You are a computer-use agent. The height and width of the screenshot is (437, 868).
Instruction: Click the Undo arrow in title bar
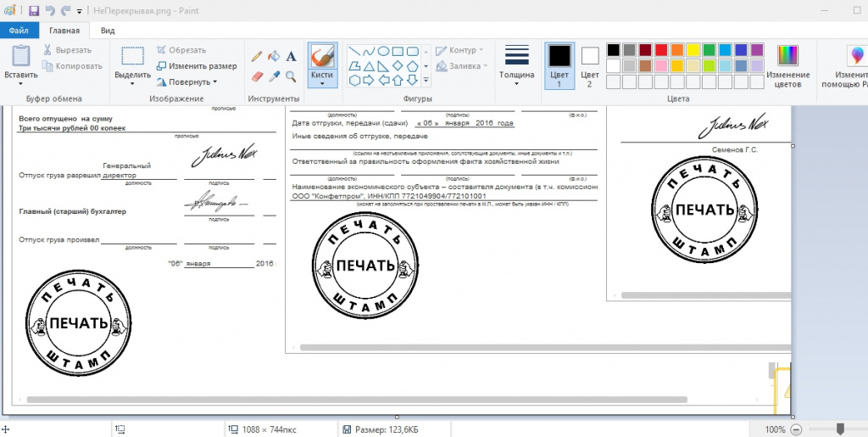tap(50, 10)
